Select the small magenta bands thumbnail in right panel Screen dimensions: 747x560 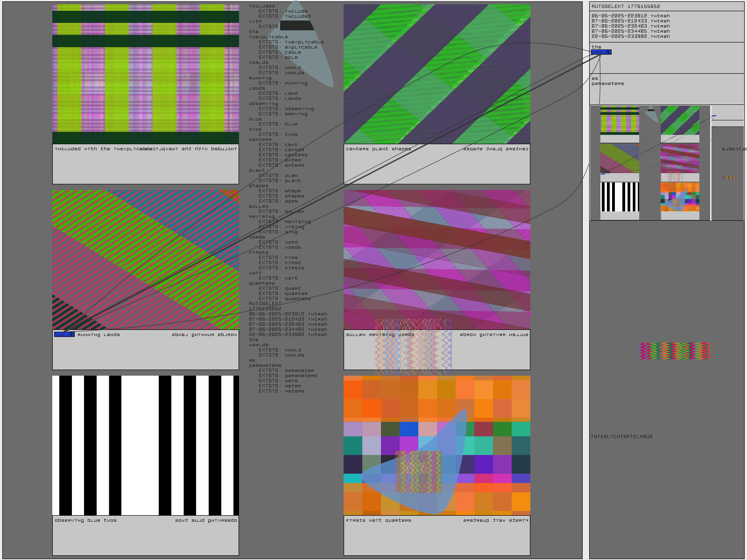coord(680,159)
